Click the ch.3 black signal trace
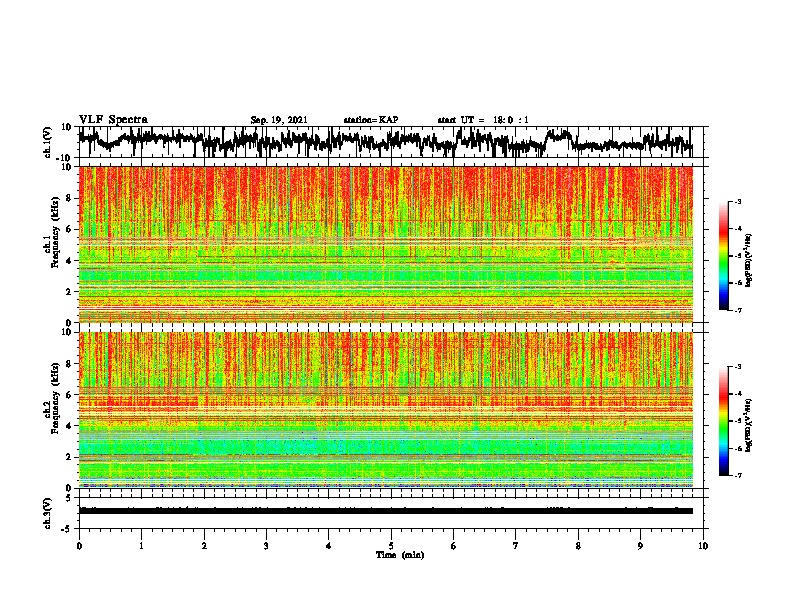 pyautogui.click(x=386, y=511)
